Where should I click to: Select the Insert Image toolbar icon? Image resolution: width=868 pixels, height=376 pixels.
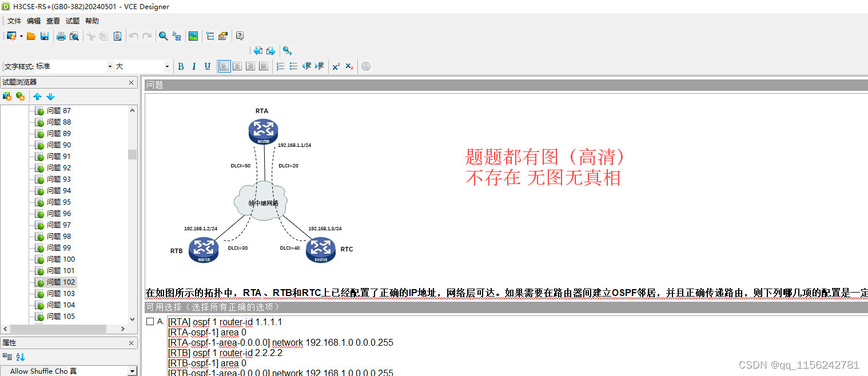point(193,35)
